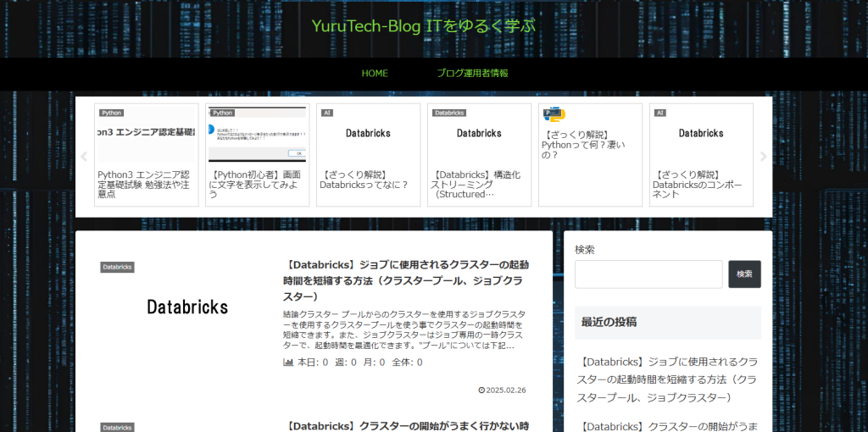The height and width of the screenshot is (432, 868).
Task: Open the ブログ運用者情報 menu item
Action: point(472,74)
